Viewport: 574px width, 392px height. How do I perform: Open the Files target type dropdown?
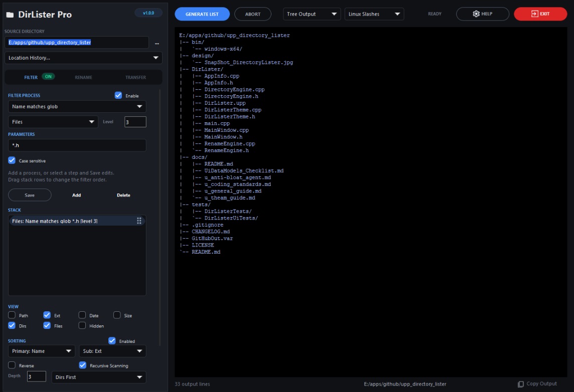tap(53, 122)
